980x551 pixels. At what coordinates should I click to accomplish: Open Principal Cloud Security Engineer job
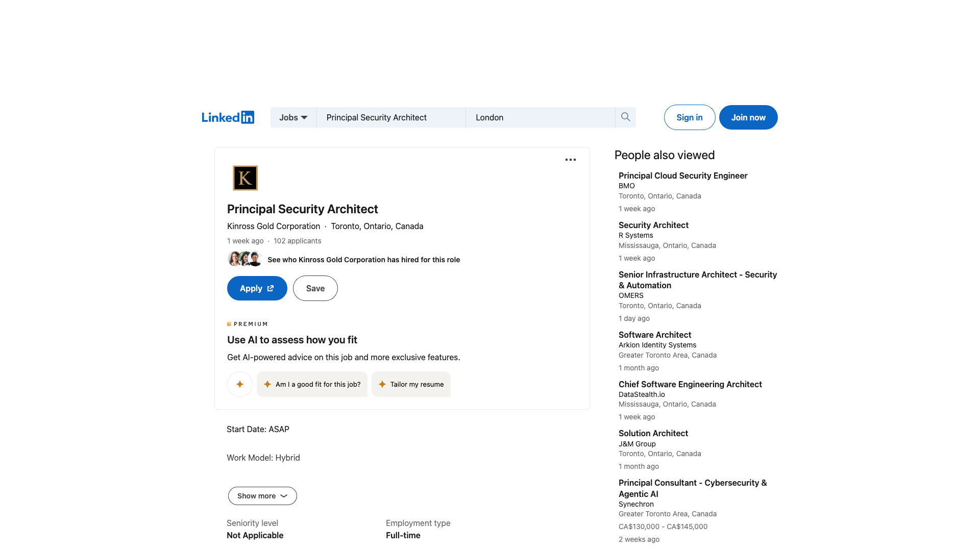pos(683,176)
